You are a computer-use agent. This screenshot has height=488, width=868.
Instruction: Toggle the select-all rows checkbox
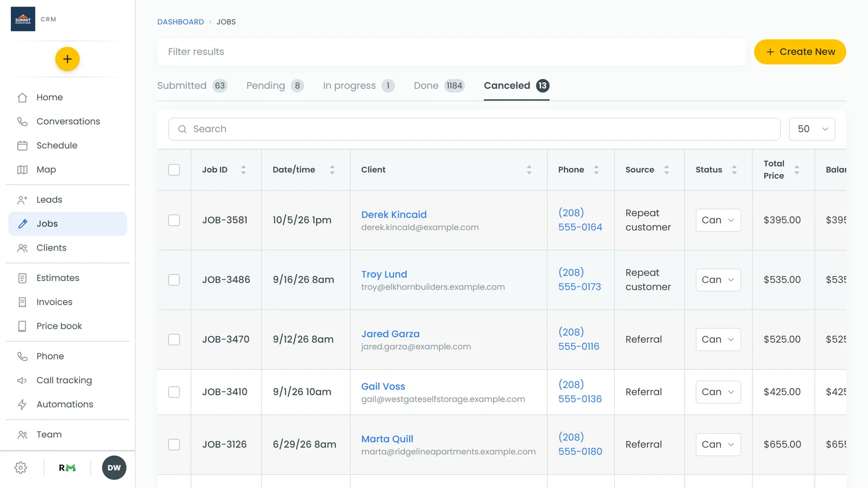(x=174, y=170)
